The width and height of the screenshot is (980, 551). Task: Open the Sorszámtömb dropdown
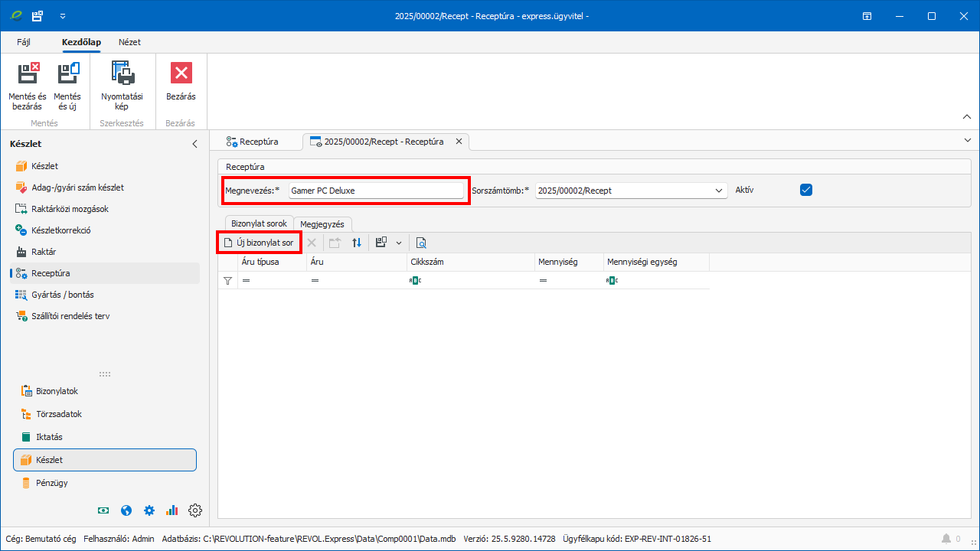(x=719, y=191)
